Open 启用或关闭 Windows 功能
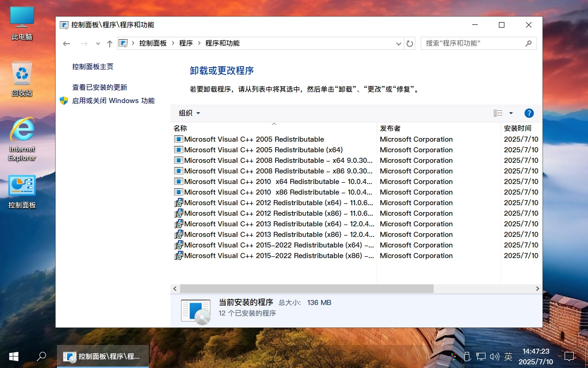The image size is (588, 368). click(x=113, y=100)
